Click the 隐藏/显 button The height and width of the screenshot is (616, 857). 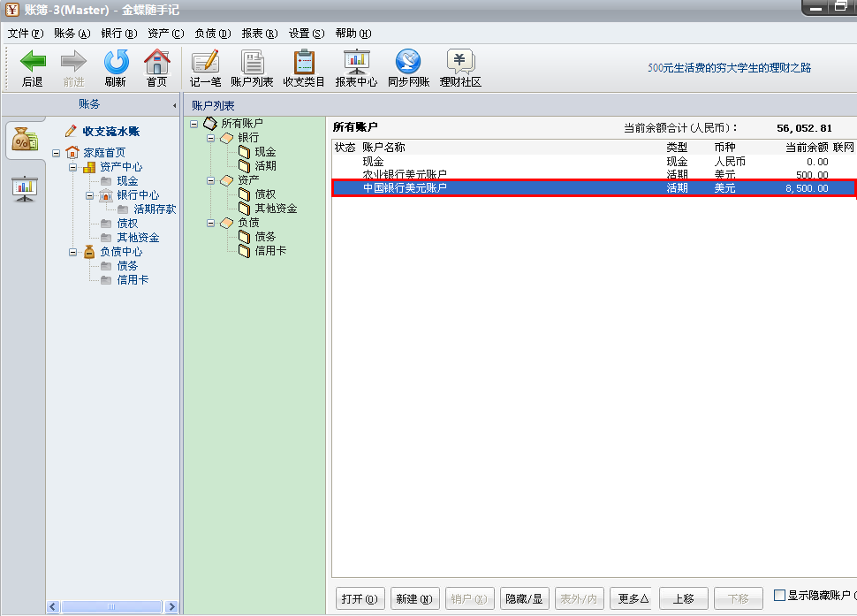coord(524,598)
